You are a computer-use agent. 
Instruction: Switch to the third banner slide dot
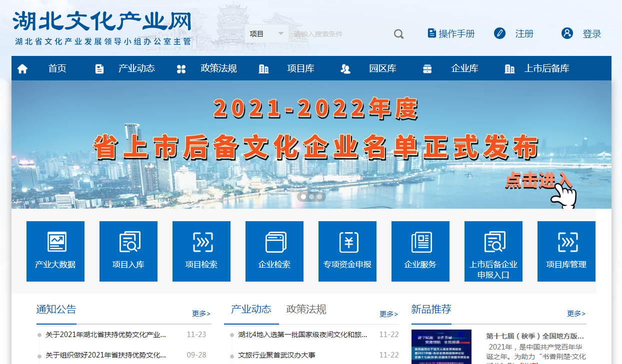point(319,197)
